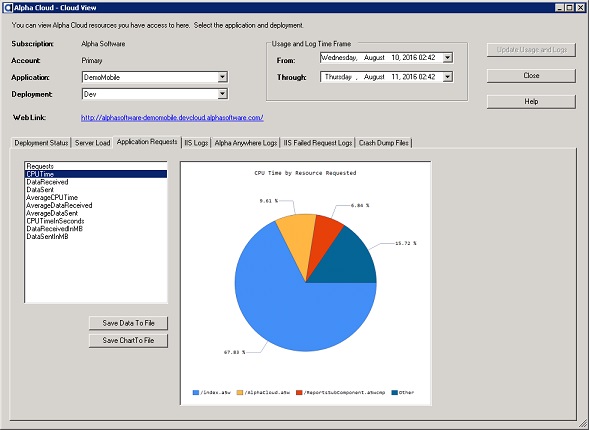The image size is (589, 430).
Task: Click the Close button
Action: [531, 75]
